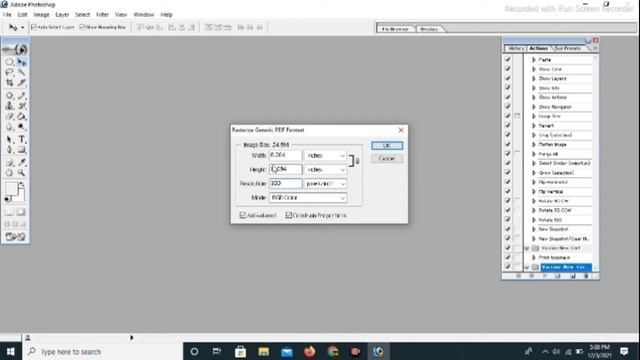Click the constrain proportions link icon
The image size is (640, 360).
(x=358, y=162)
